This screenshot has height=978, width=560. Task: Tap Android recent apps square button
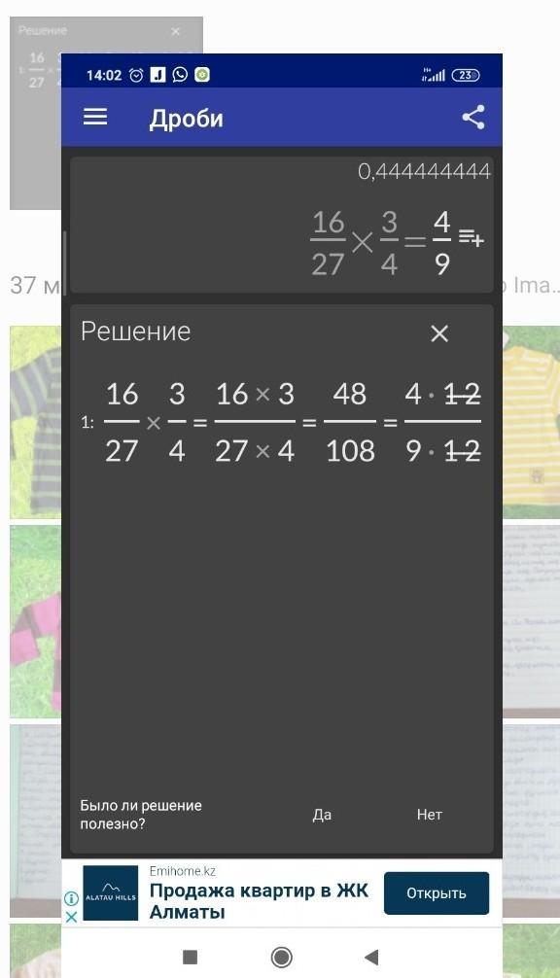pos(191,957)
